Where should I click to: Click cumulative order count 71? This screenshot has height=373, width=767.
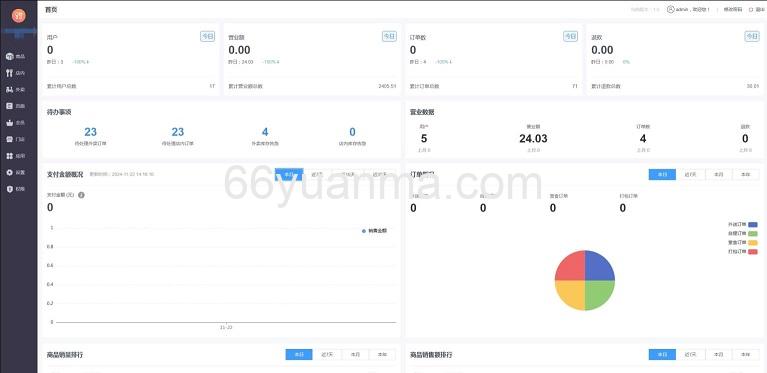click(575, 86)
